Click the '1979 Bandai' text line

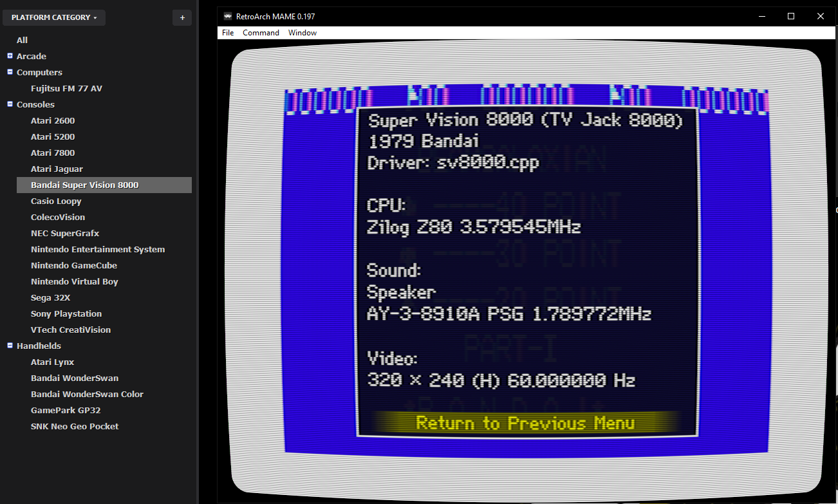tap(424, 141)
